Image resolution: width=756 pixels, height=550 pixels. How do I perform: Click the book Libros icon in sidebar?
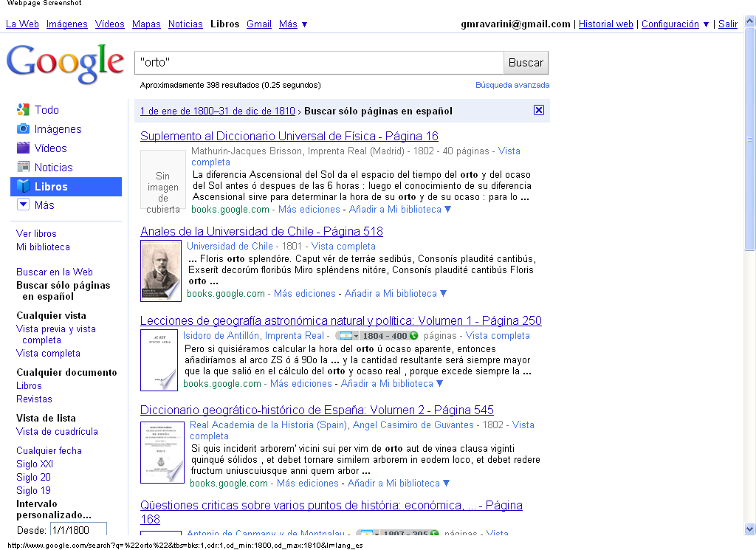23,186
